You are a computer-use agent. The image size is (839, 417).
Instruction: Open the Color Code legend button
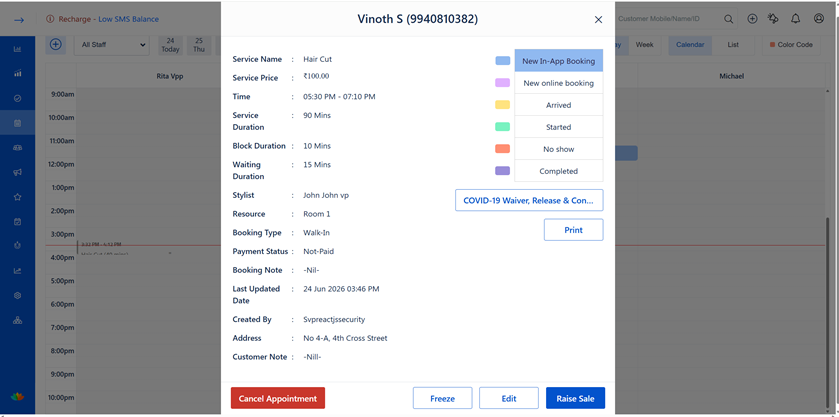[791, 45]
